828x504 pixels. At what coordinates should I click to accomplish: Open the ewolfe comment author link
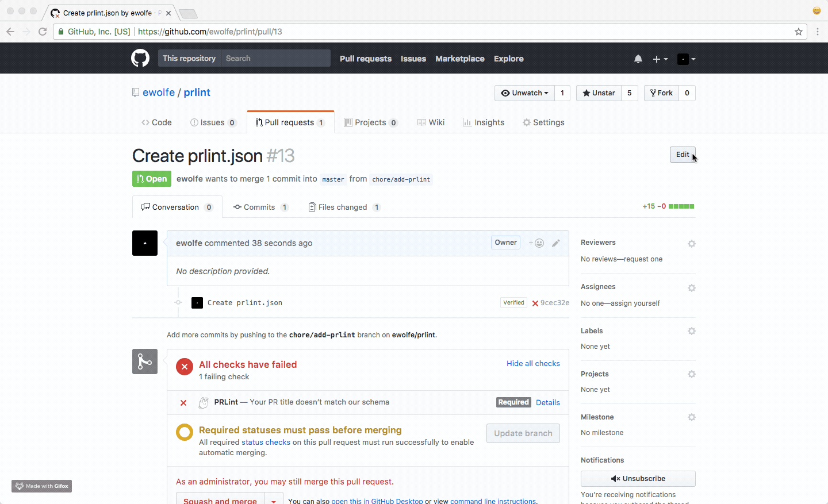189,243
